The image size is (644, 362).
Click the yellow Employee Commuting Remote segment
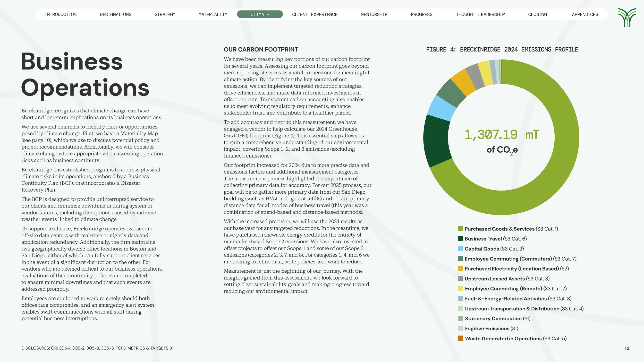tap(485, 73)
